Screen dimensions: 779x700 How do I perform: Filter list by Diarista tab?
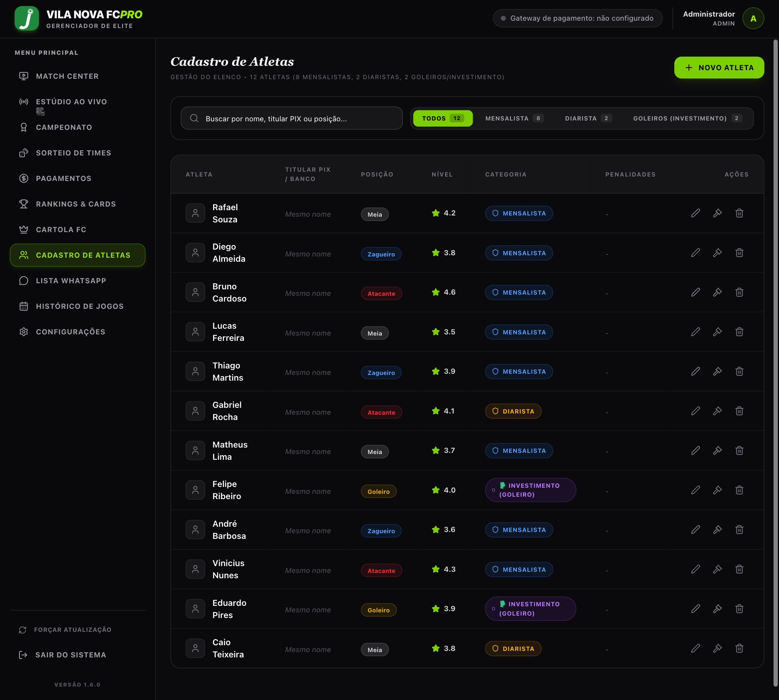[588, 118]
